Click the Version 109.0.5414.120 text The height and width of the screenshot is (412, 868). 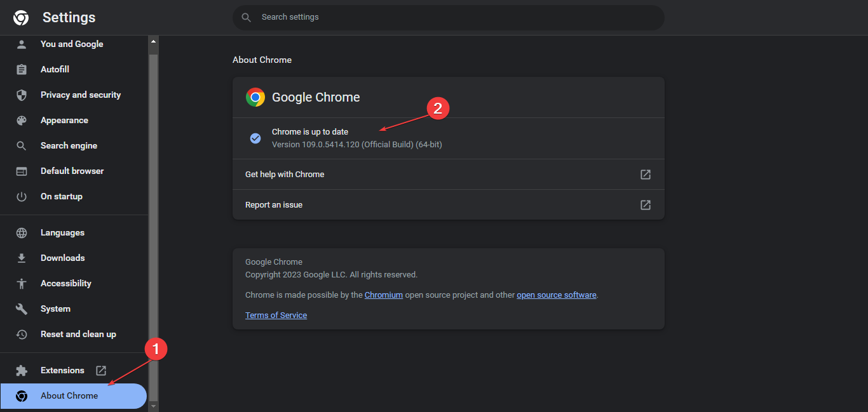pyautogui.click(x=357, y=144)
